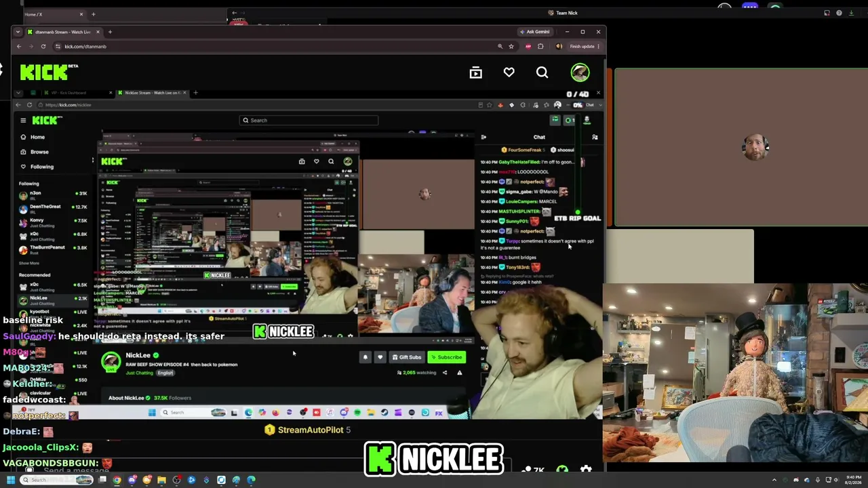Click the report warning icon under Subscribe

coord(459,373)
